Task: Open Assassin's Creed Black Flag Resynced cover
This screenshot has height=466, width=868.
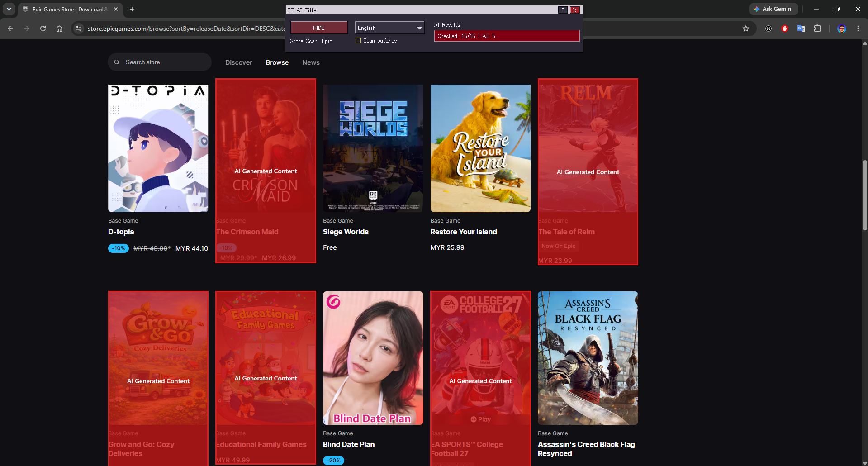Action: click(x=588, y=358)
